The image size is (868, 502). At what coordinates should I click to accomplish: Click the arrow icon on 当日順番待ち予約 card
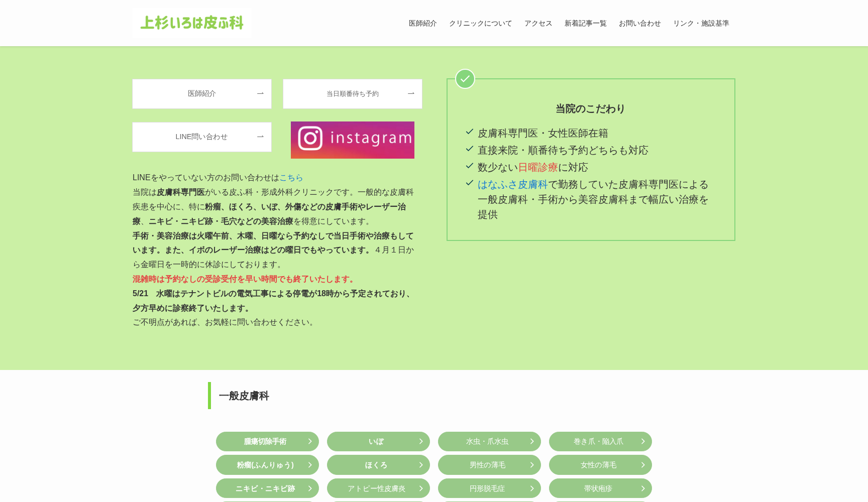click(x=411, y=93)
